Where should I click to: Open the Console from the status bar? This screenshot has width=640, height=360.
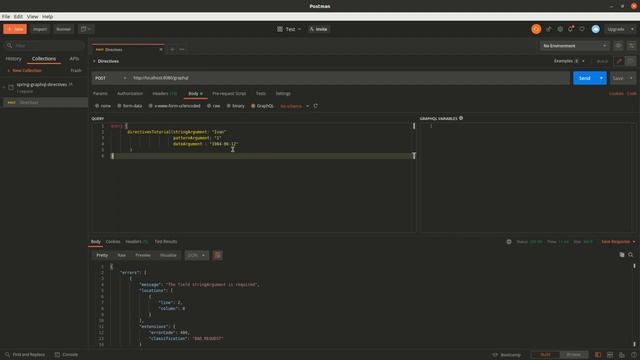(x=67, y=355)
